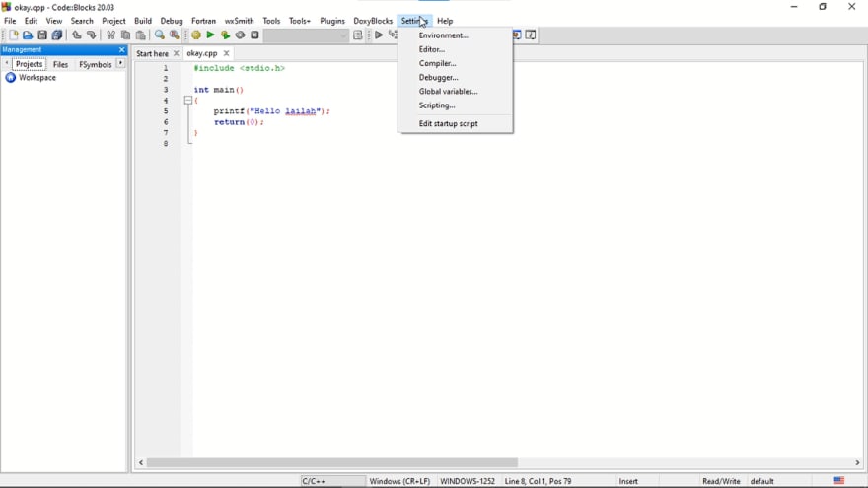The image size is (868, 488).
Task: Click the US flag icon in status bar
Action: (839, 481)
